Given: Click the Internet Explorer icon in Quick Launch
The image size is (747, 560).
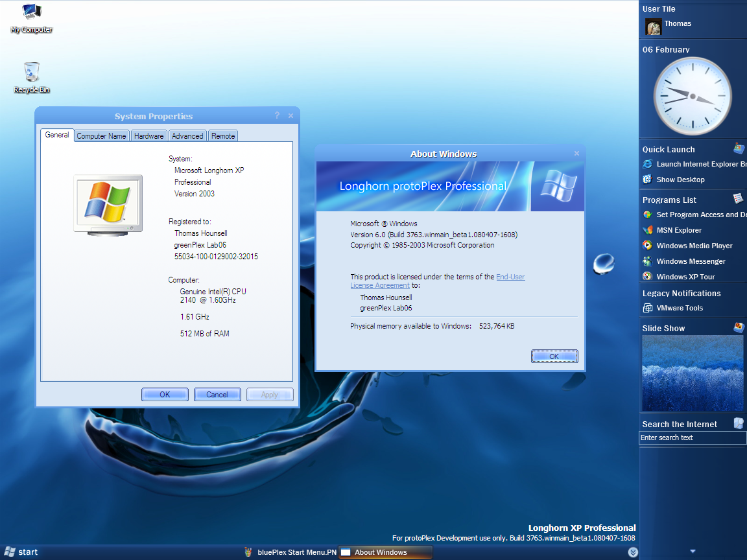Looking at the screenshot, I should 647,164.
